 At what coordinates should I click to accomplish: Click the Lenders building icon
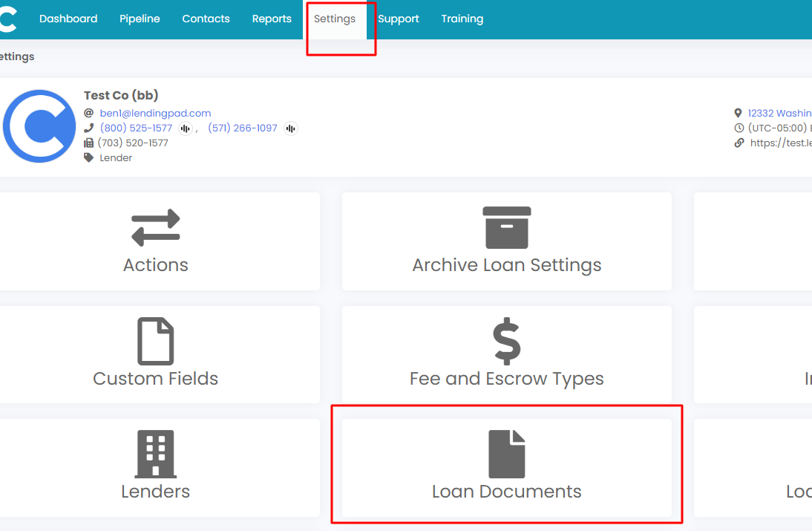click(156, 454)
